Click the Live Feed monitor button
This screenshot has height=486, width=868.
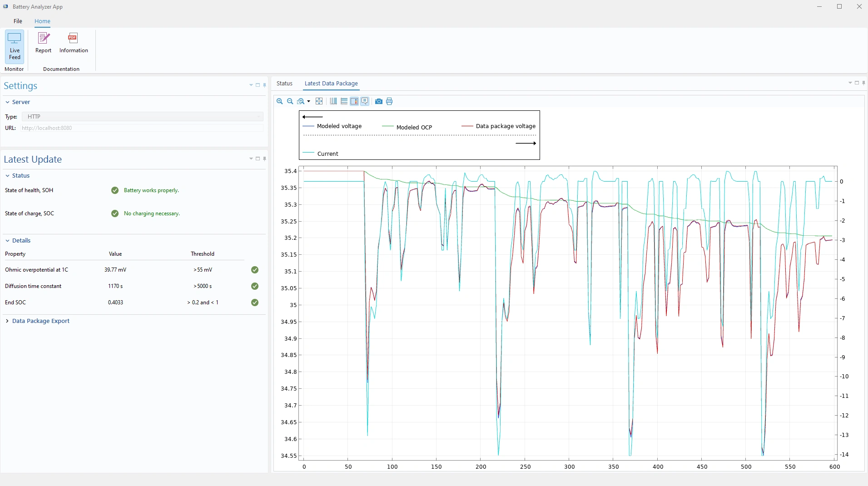pos(15,46)
